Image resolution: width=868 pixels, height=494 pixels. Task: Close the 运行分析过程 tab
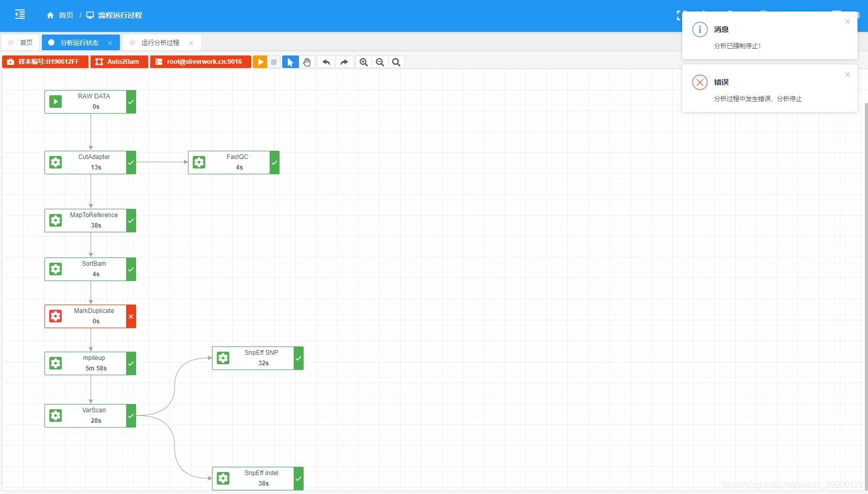(191, 43)
